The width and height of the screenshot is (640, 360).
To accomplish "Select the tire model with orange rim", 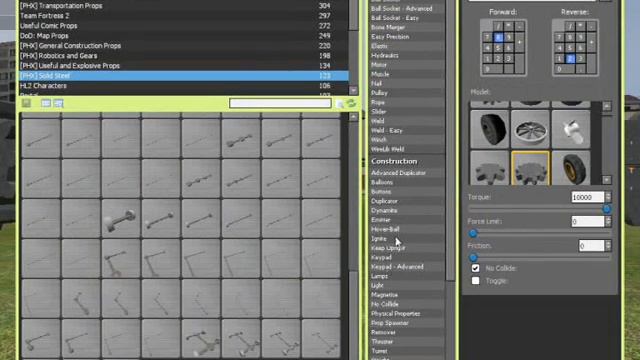I will [571, 168].
